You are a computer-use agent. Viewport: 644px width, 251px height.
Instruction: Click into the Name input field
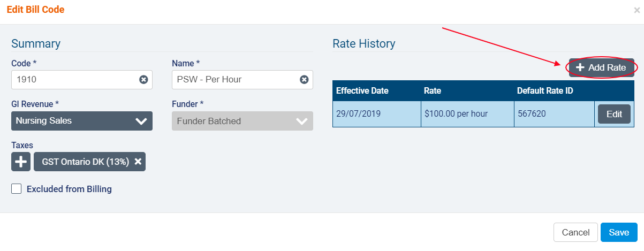(x=236, y=80)
